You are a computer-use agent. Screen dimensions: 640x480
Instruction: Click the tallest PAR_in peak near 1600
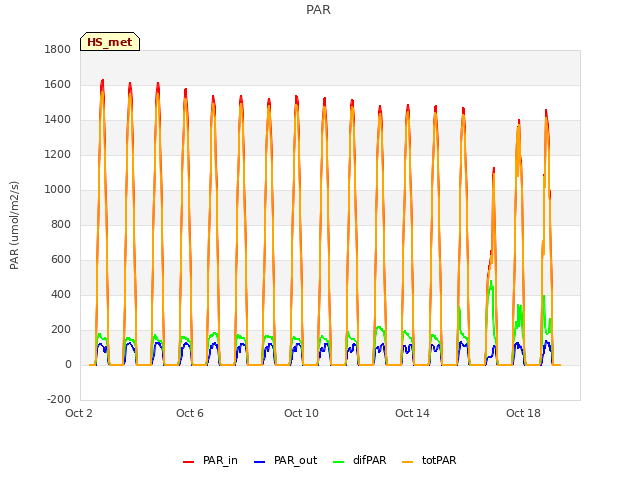[102, 81]
